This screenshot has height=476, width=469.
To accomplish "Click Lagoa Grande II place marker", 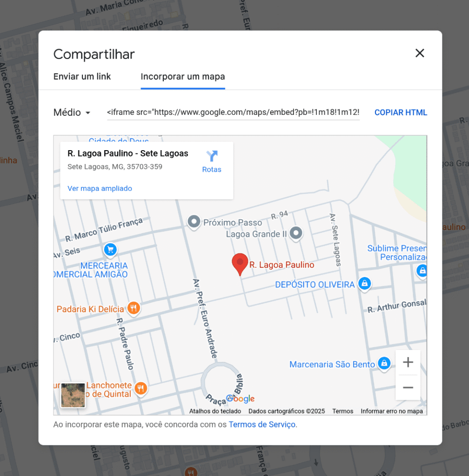I will tap(296, 233).
